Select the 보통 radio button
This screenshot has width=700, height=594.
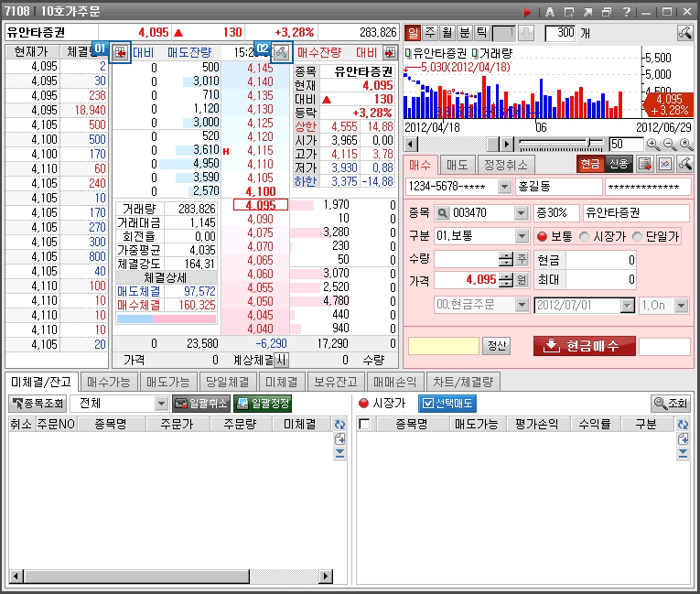[x=542, y=237]
